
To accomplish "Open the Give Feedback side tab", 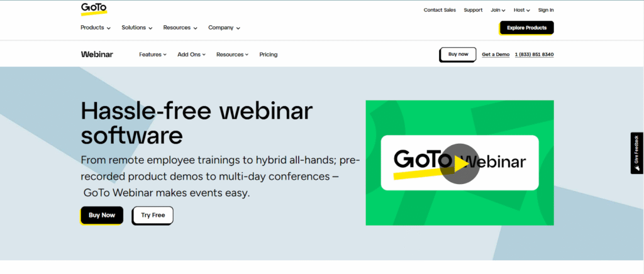I will (x=636, y=153).
